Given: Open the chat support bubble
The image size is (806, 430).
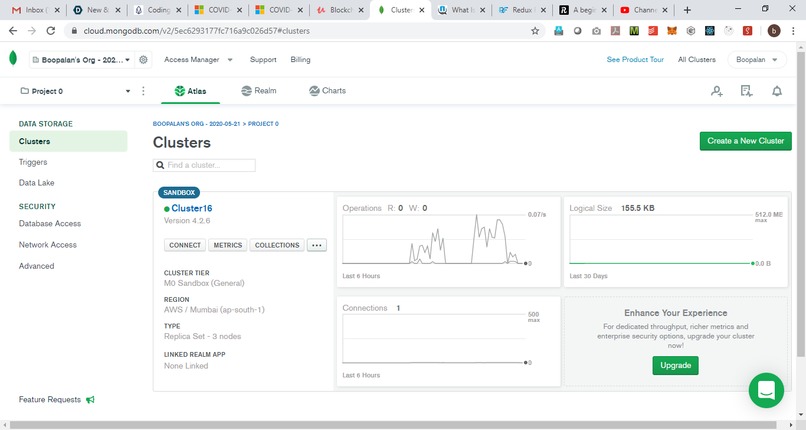Looking at the screenshot, I should [x=766, y=390].
